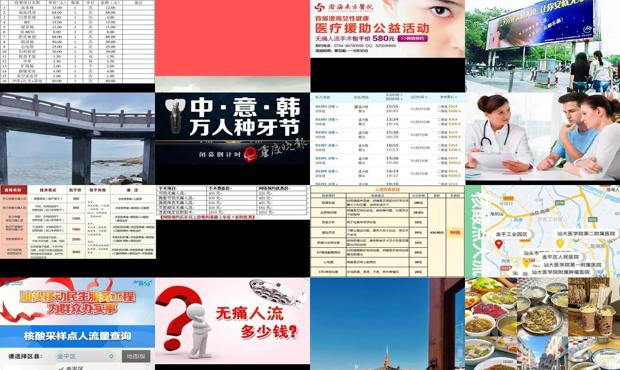Click the gray 地图版 map button
Screen dimensions: 620x370
coord(136,356)
